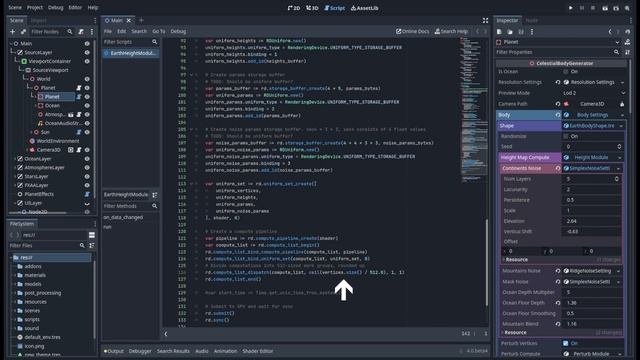Open the Shader Editor bottom panel
Viewport: 640px width, 360px height.
tap(258, 351)
